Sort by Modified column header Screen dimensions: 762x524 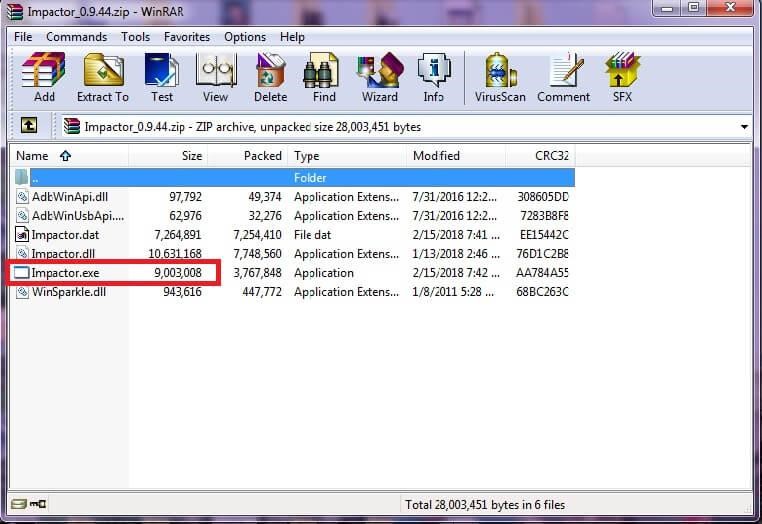click(456, 156)
